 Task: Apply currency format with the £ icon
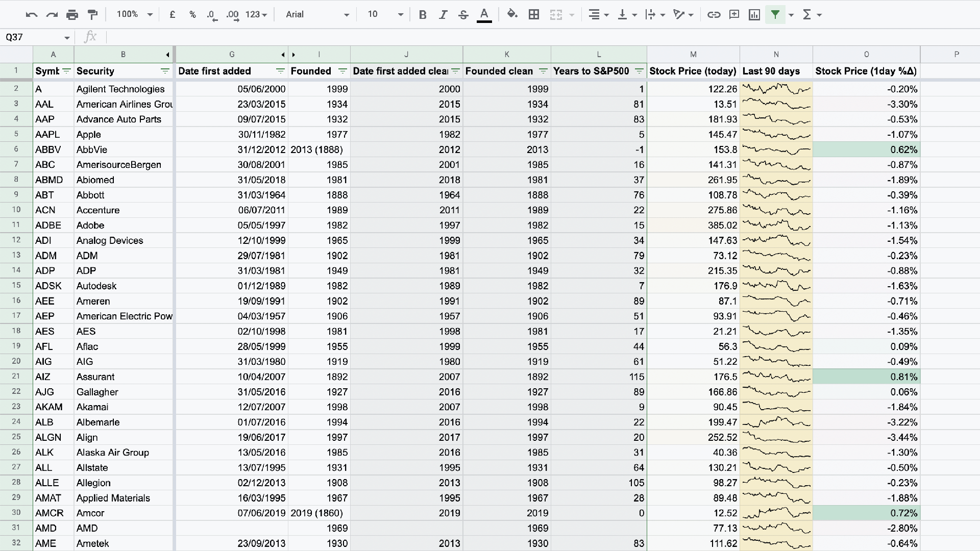pos(172,14)
